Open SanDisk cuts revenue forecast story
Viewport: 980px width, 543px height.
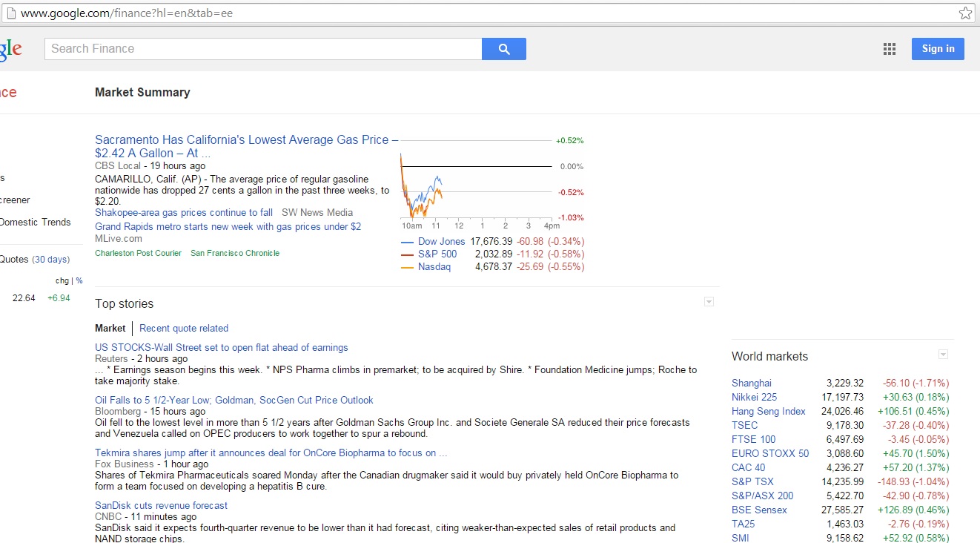click(161, 505)
